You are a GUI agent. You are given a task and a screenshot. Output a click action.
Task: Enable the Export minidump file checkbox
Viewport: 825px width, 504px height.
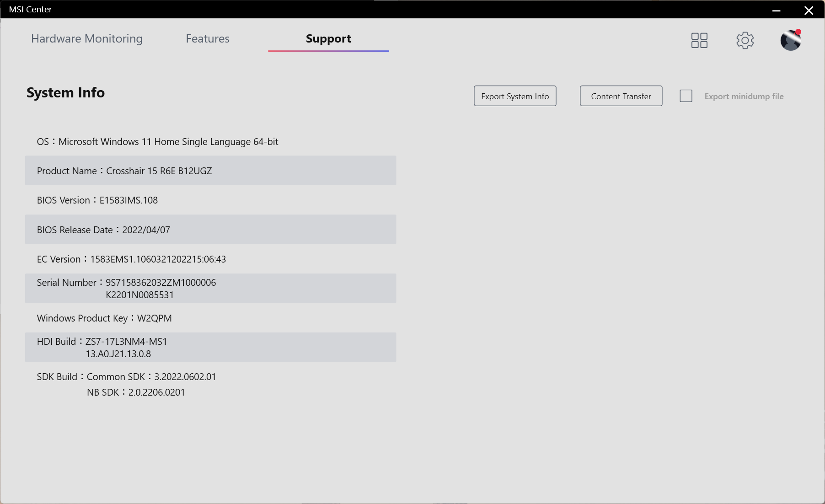click(x=686, y=96)
